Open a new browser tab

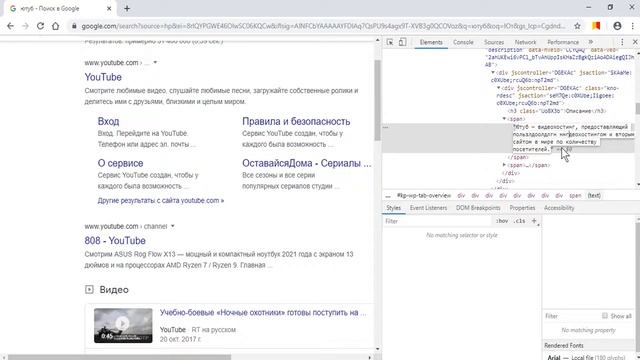point(127,8)
